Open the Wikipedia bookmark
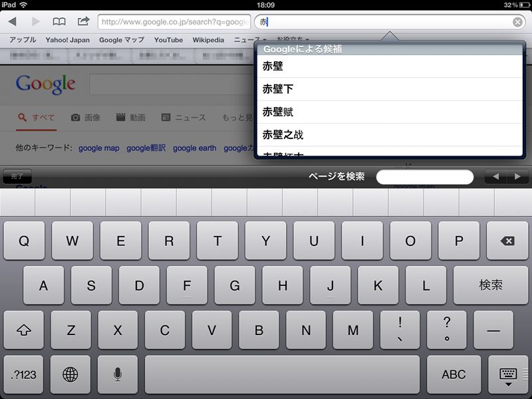Image resolution: width=532 pixels, height=399 pixels. pyautogui.click(x=208, y=40)
